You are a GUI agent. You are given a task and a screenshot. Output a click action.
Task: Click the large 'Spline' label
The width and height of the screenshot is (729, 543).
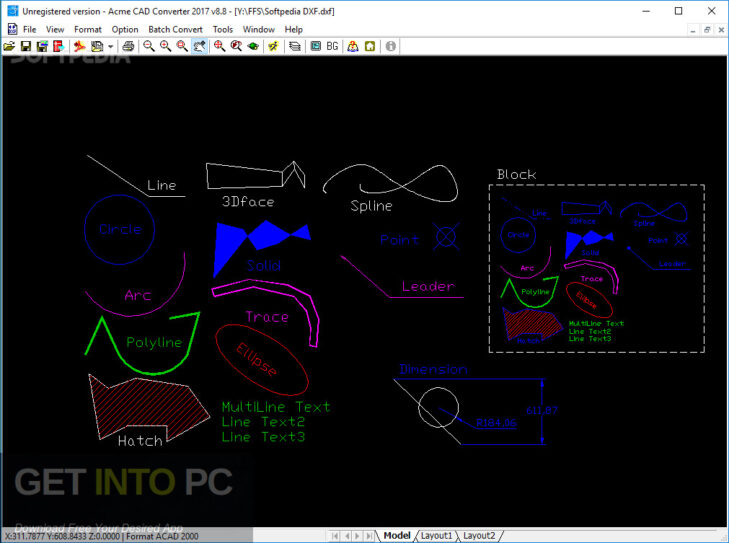pos(371,206)
